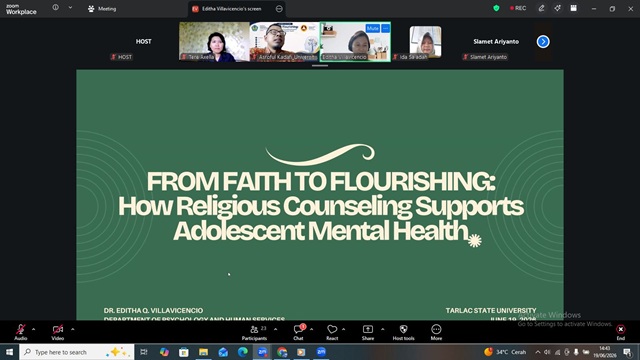Open the meeting info icon
640x360 pixels.
[x=56, y=7]
